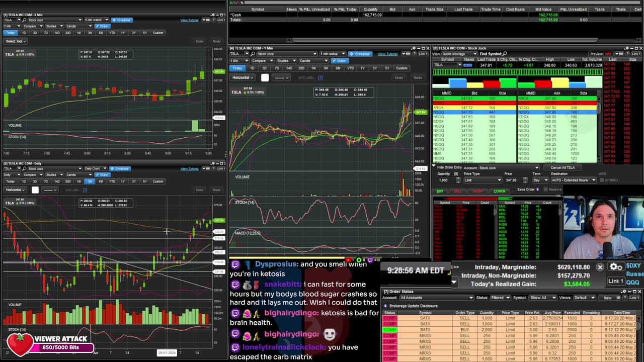Image resolution: width=644 pixels, height=362 pixels.
Task: Click the New button in Order Status
Action: pyautogui.click(x=607, y=298)
